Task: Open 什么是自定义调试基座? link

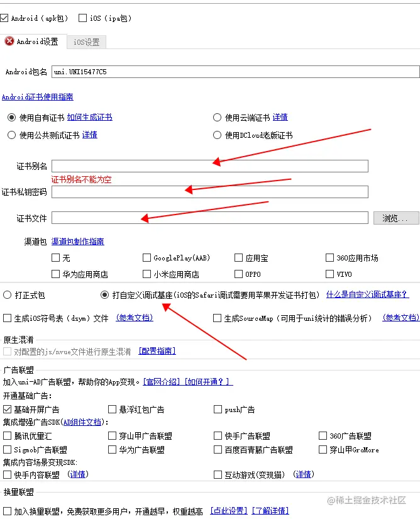Action: (367, 294)
